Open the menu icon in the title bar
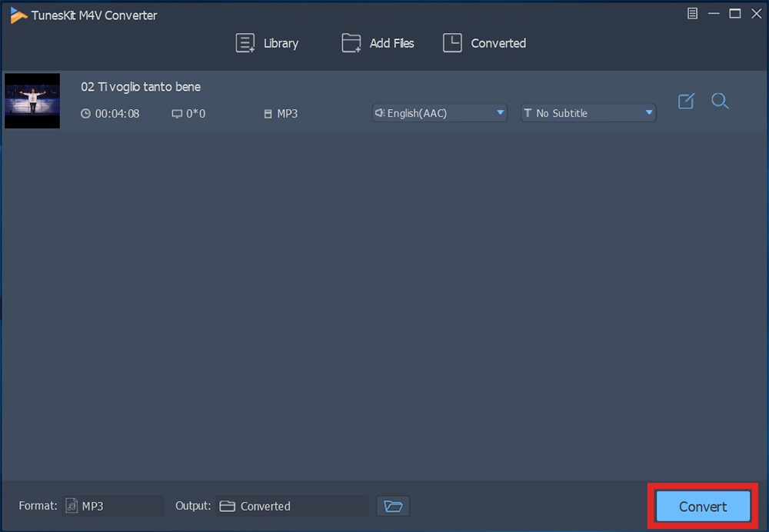This screenshot has width=769, height=532. click(692, 14)
